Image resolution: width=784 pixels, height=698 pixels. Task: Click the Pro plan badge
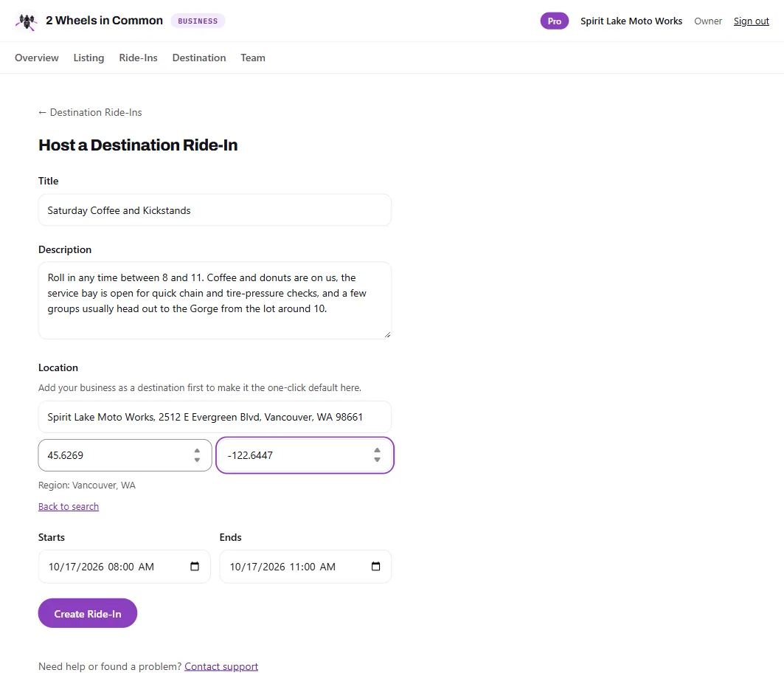coord(554,21)
